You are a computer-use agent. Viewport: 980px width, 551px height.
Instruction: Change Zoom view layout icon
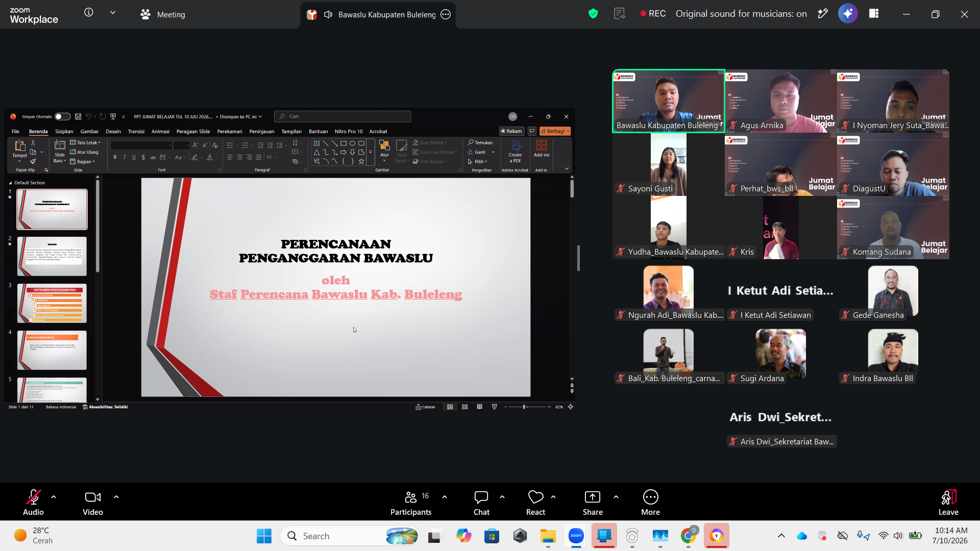pos(874,14)
